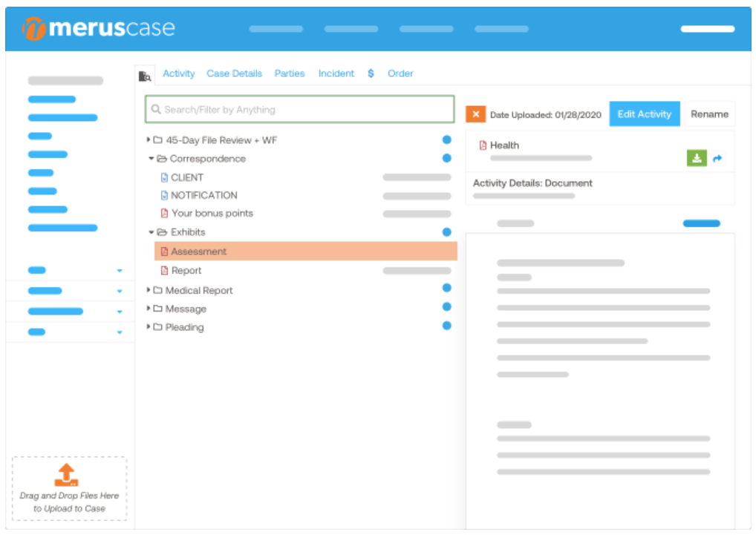
Task: Click blue dot beside Message folder
Action: (x=447, y=306)
